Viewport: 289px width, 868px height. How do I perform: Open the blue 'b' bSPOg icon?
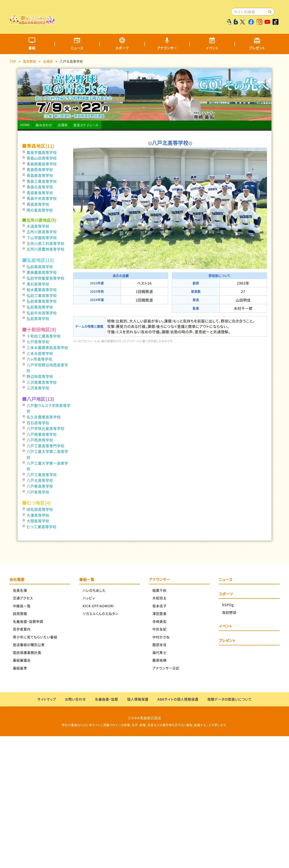[236, 22]
